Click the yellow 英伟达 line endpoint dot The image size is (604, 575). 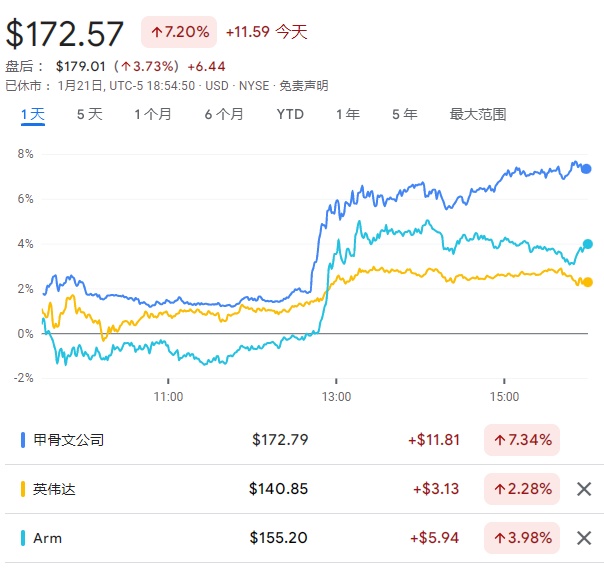click(587, 282)
